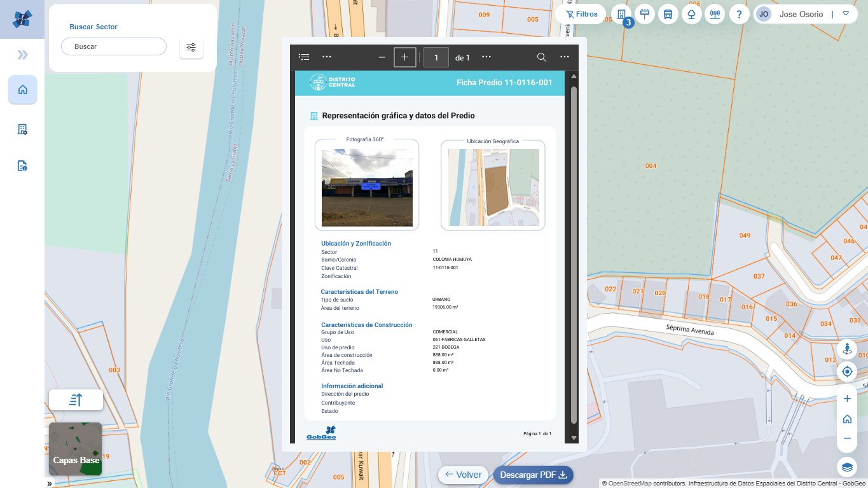Select the bus transport icon
This screenshot has height=488, width=868.
[x=668, y=15]
